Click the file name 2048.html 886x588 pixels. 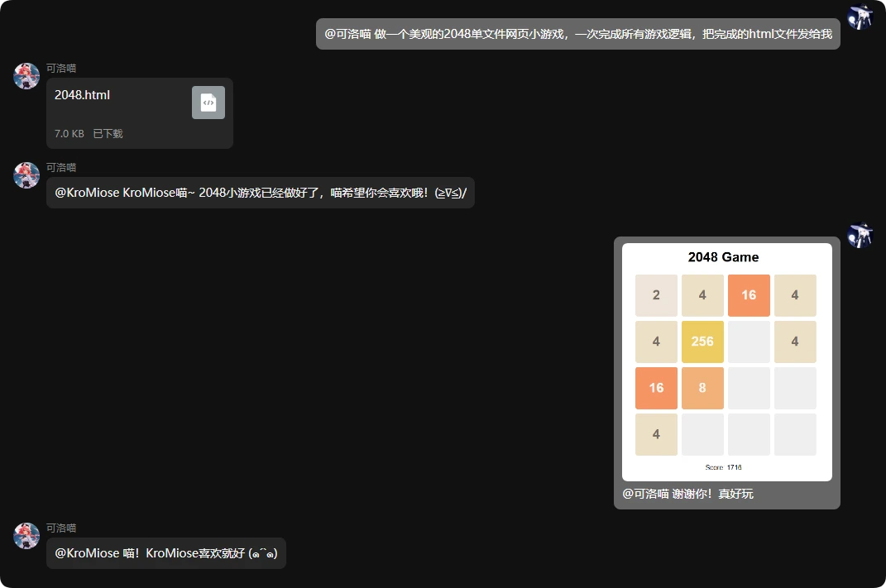click(82, 95)
